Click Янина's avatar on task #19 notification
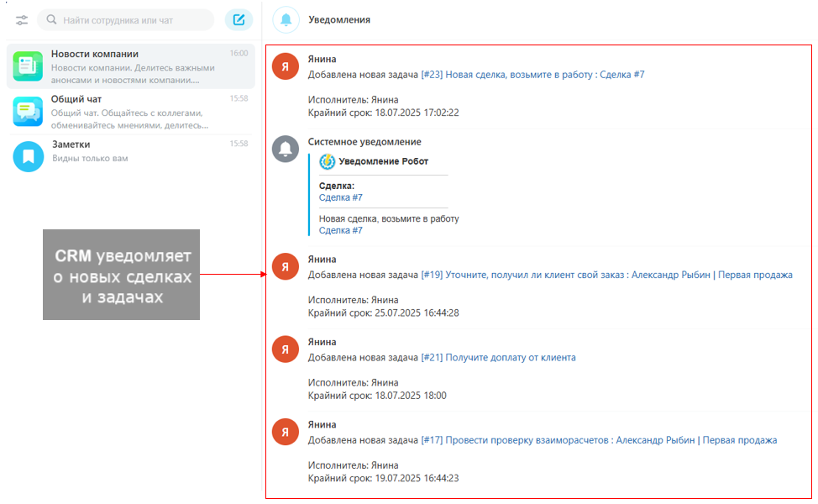Viewport: 818px width, 504px height. (286, 266)
